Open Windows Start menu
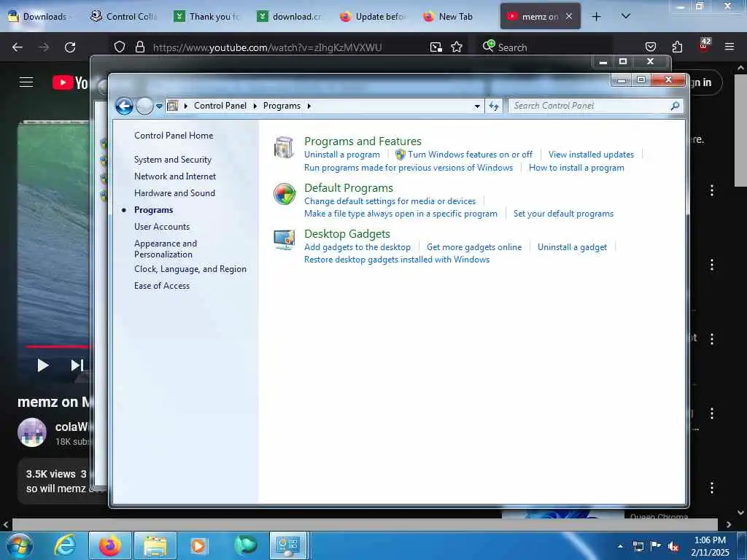This screenshot has height=560, width=747. [19, 545]
